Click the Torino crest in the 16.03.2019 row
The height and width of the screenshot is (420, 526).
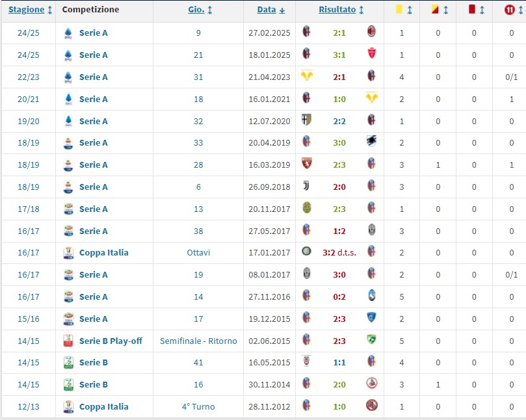coord(307,164)
